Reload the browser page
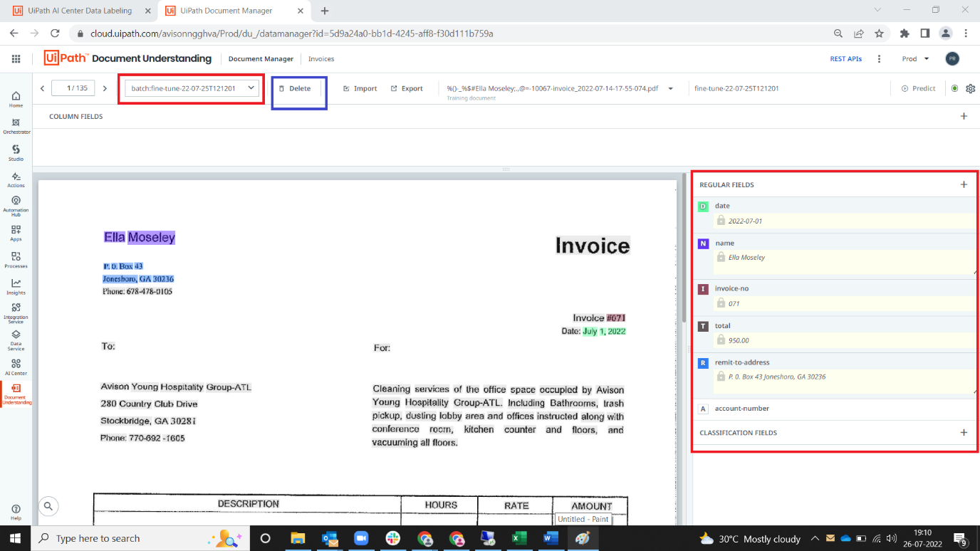The width and height of the screenshot is (980, 551). click(55, 33)
